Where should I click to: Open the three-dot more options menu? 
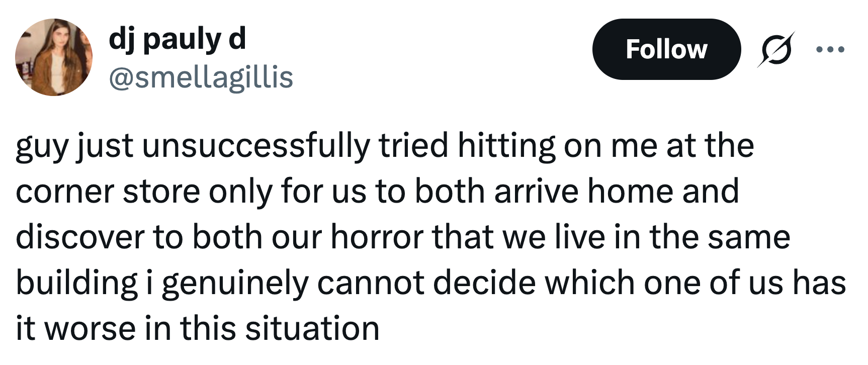(x=831, y=49)
